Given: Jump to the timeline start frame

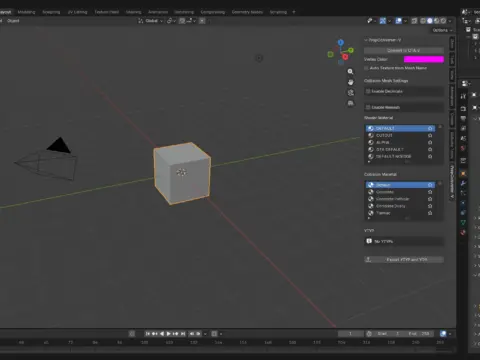Looking at the screenshot, I should point(148,334).
